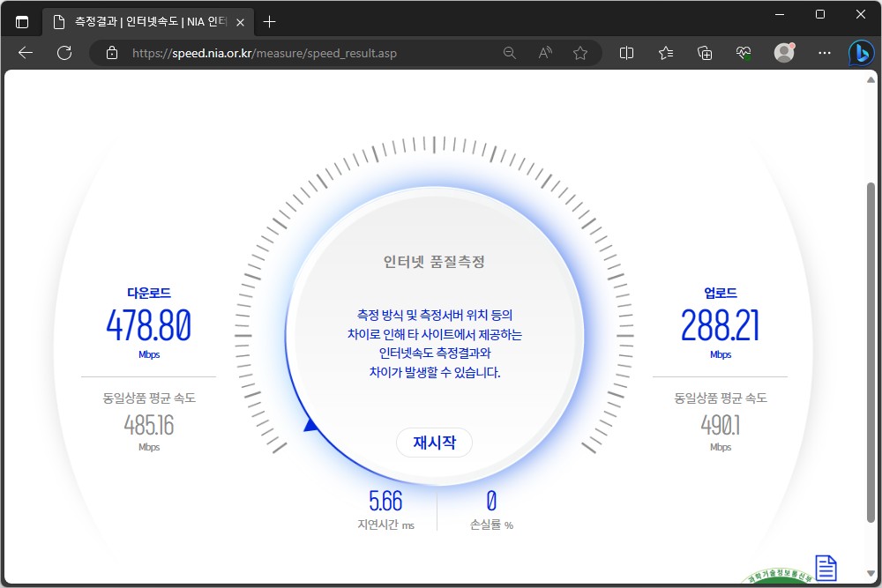Image resolution: width=882 pixels, height=588 pixels.
Task: Open the tab actions menu icon
Action: [22, 22]
